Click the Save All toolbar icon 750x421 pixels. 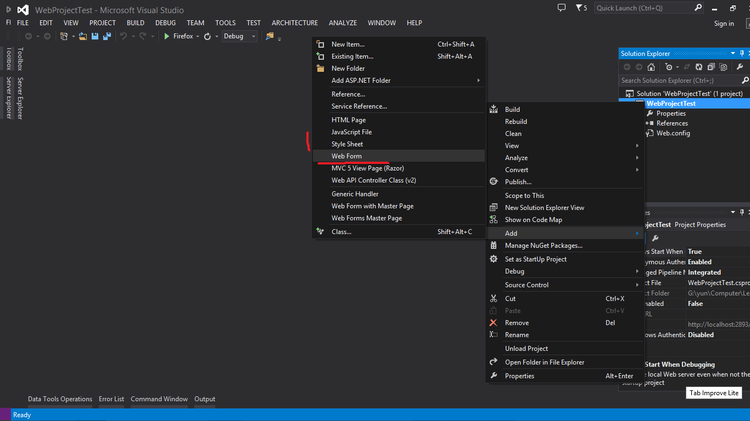point(107,36)
